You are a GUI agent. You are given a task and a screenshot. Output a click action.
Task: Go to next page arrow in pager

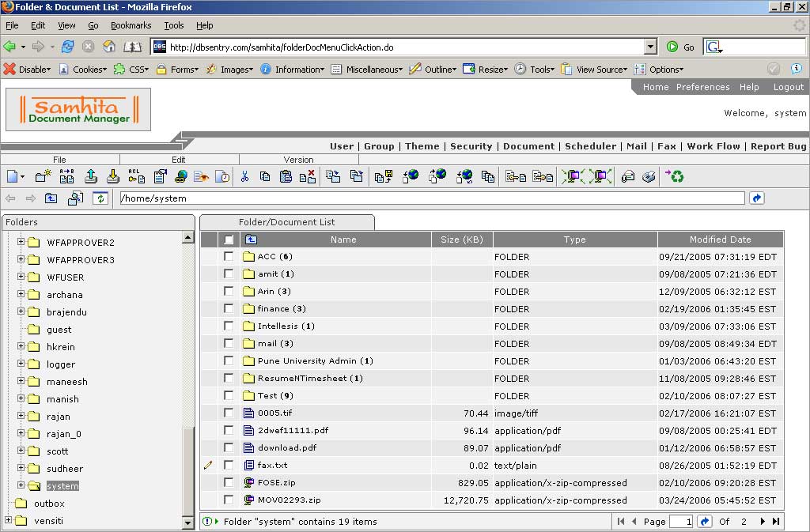(763, 521)
